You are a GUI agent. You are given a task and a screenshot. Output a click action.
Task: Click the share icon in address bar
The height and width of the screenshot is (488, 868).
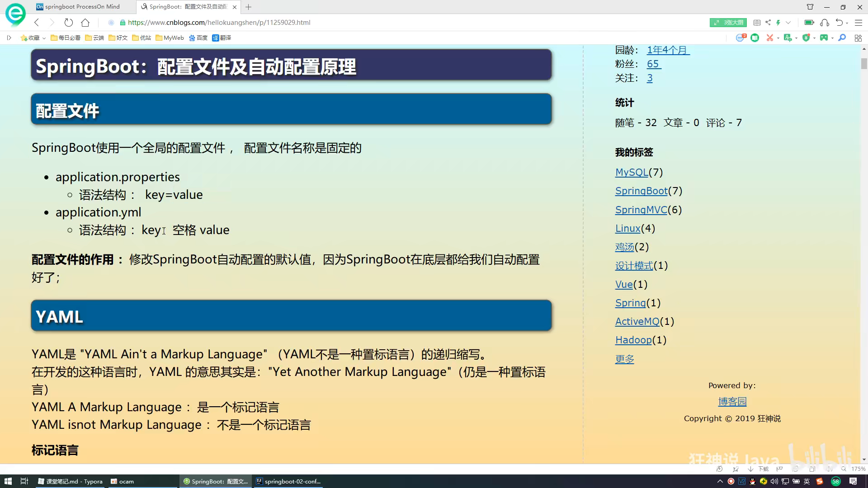[x=768, y=23]
